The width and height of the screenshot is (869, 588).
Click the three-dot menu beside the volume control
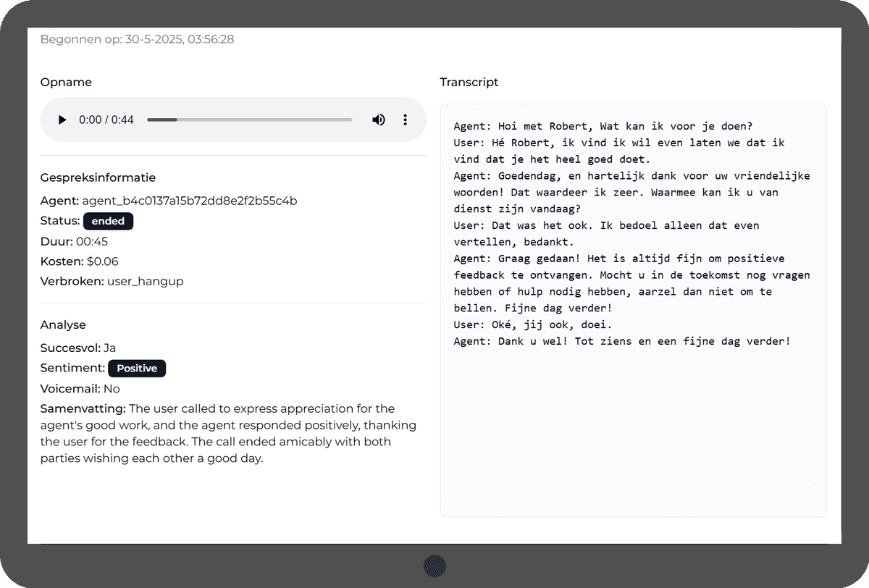pyautogui.click(x=405, y=119)
